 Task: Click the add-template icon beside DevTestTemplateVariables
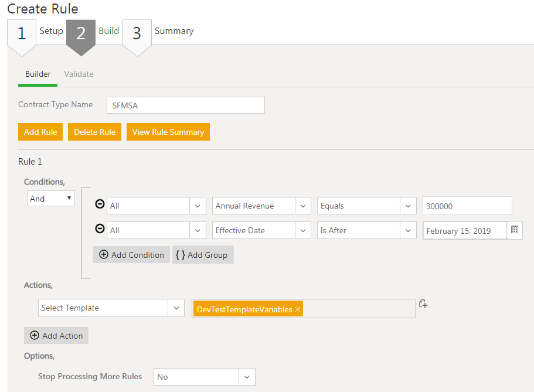423,304
